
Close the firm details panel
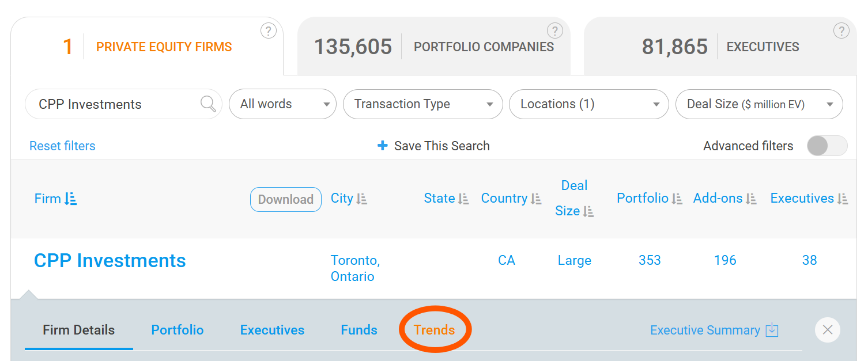pyautogui.click(x=827, y=330)
